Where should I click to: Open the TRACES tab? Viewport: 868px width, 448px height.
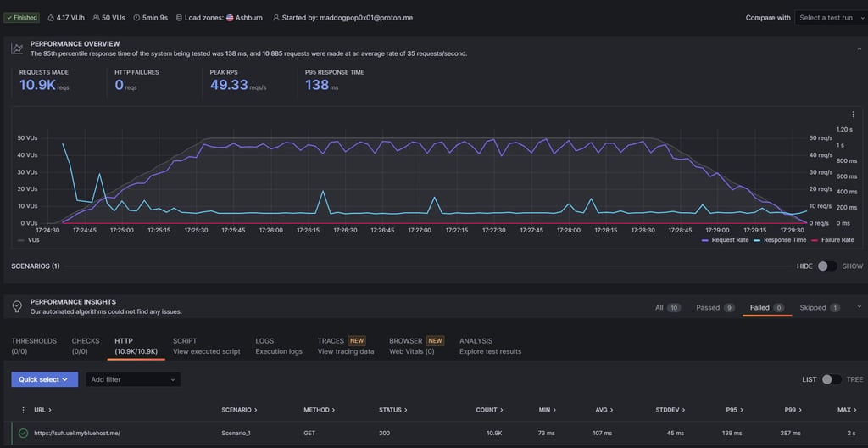coord(346,346)
